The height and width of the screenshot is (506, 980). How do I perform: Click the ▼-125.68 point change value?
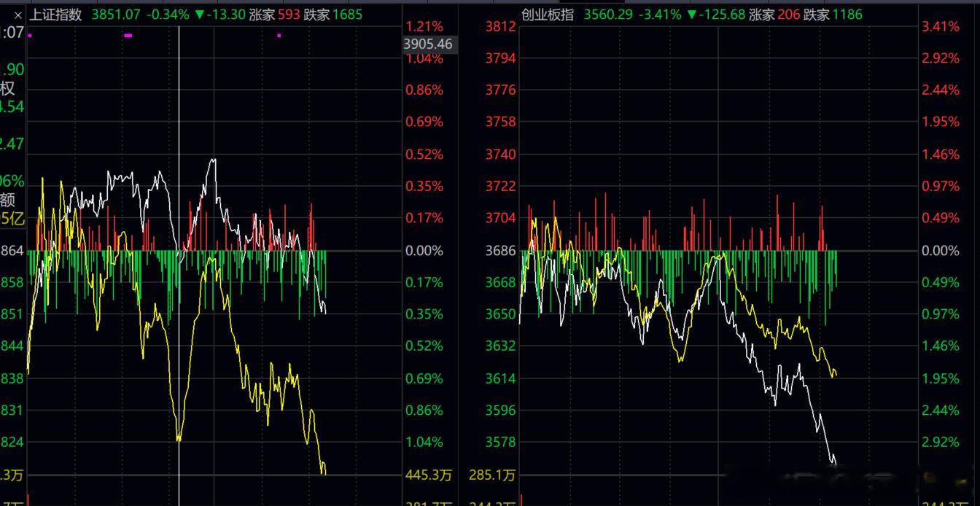click(x=715, y=14)
